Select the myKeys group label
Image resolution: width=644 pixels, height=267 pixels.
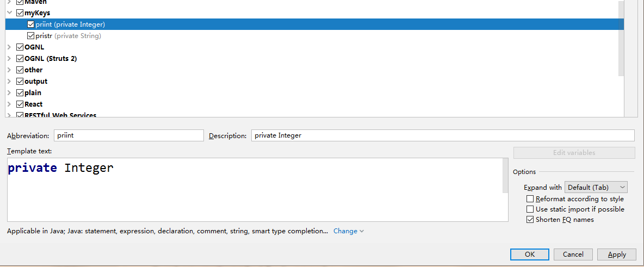(38, 13)
